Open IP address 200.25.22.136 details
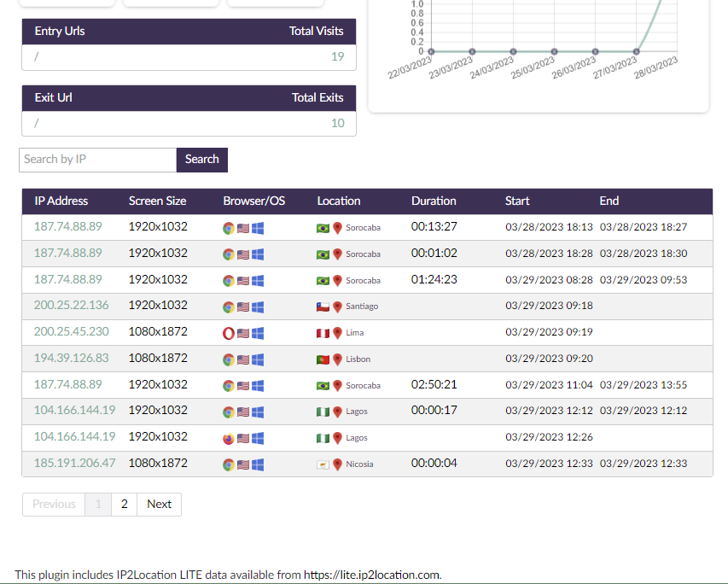Screen dimensions: 728x584 72,306
